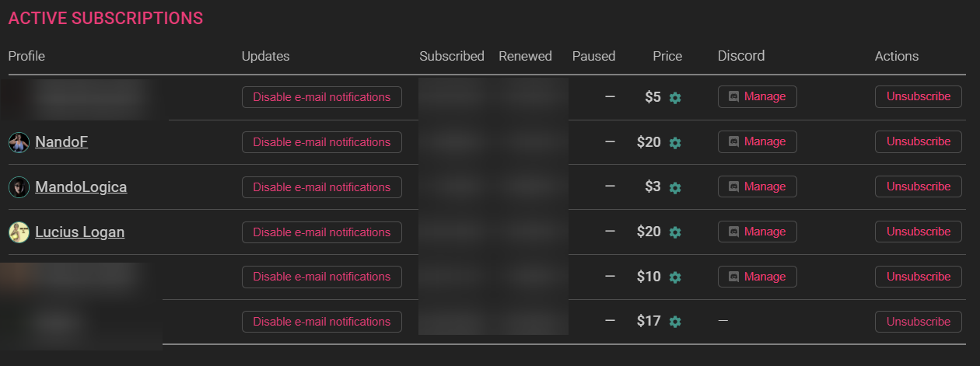Disable e-mail notifications for NandoF
This screenshot has height=366, width=980.
click(x=321, y=142)
